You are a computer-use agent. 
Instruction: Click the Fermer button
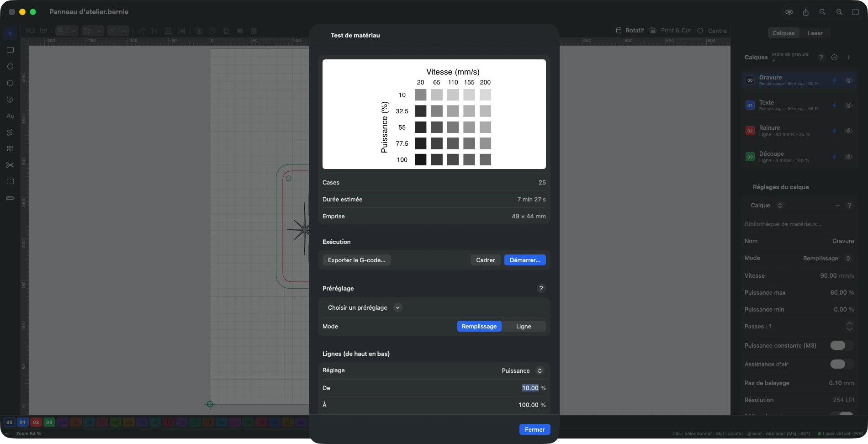[x=535, y=429]
